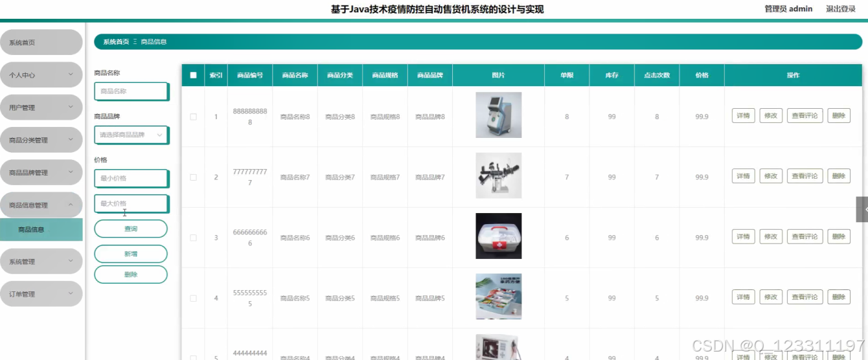Select the 商品品牌7 cell
The image size is (868, 360).
[x=430, y=177]
